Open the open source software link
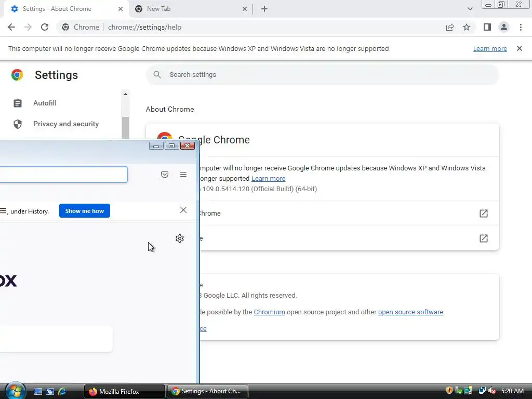This screenshot has width=532, height=399. pyautogui.click(x=410, y=312)
